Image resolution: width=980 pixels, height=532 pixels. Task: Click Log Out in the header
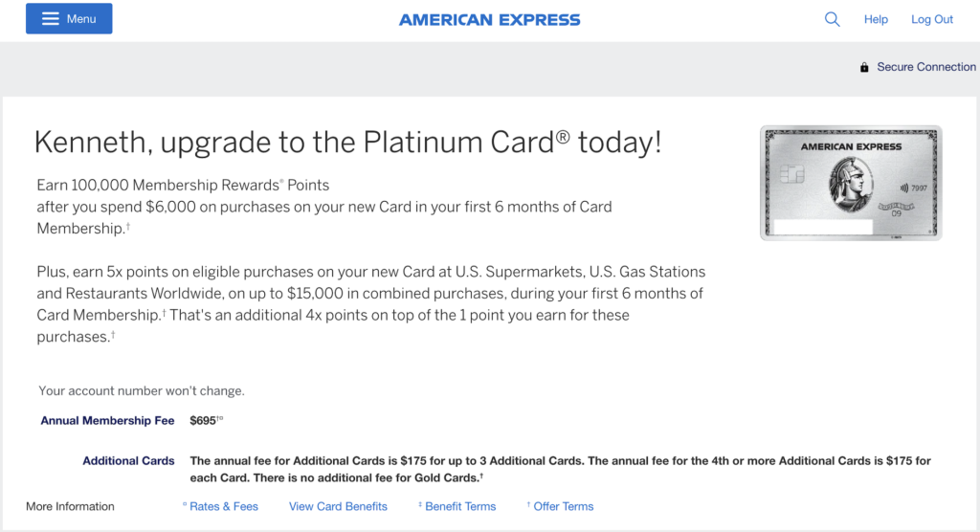coord(932,19)
